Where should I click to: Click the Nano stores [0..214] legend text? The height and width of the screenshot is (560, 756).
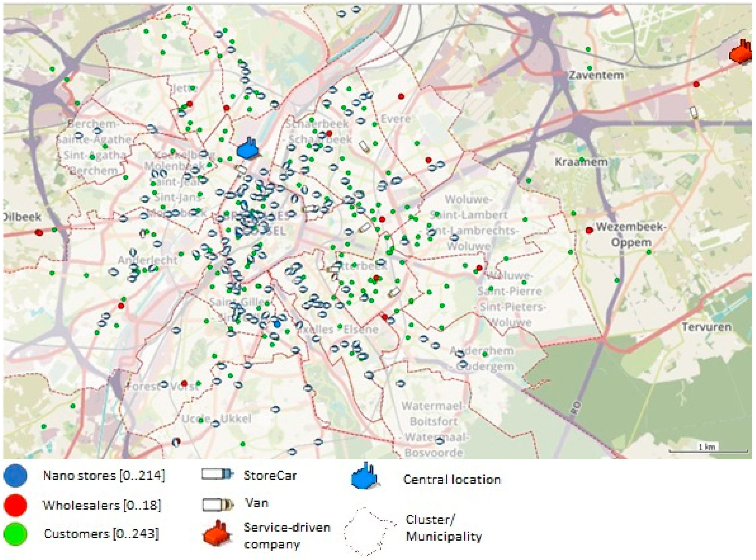coord(104,476)
